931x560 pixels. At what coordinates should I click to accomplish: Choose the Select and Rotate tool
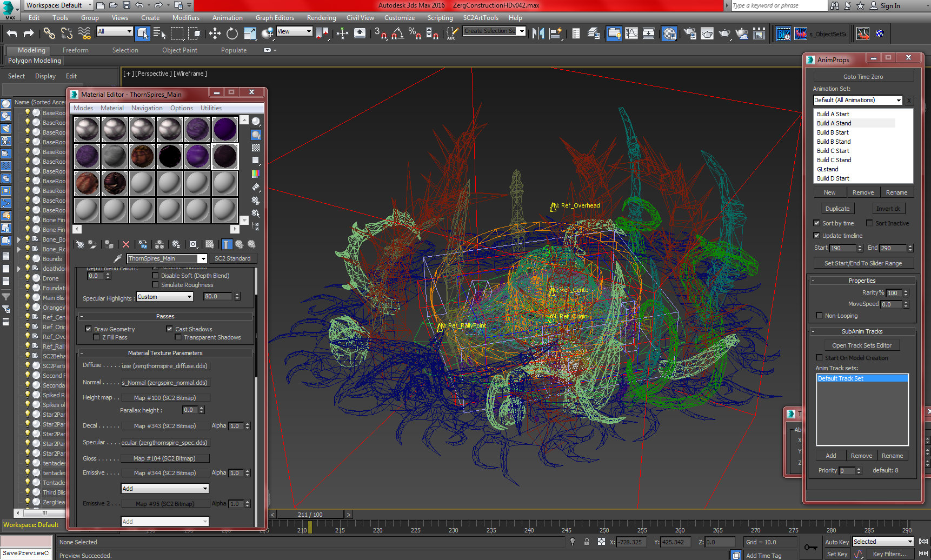(x=232, y=34)
